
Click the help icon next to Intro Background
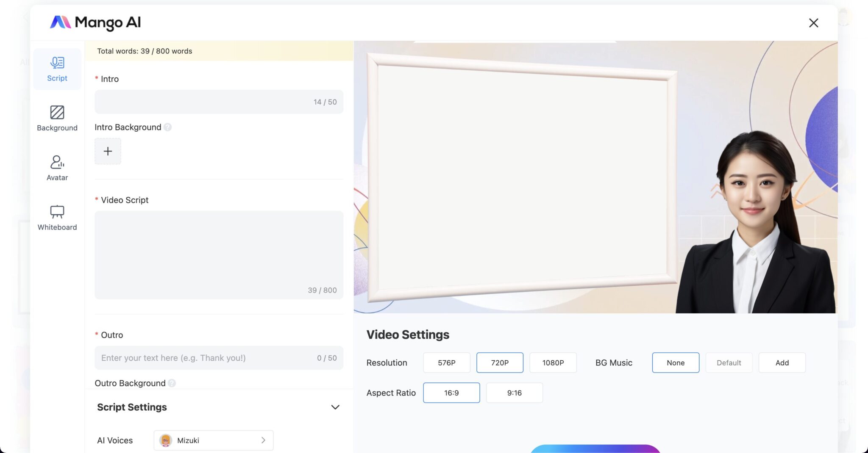pyautogui.click(x=168, y=127)
